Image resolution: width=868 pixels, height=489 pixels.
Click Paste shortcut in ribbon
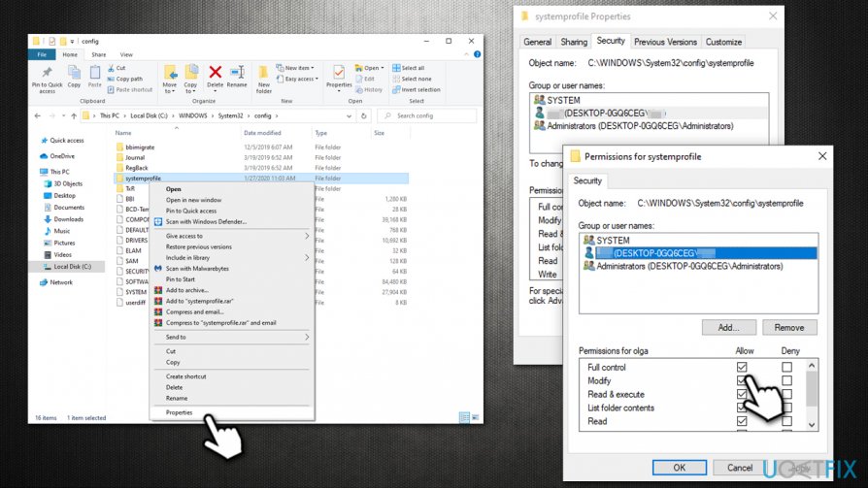click(x=129, y=89)
